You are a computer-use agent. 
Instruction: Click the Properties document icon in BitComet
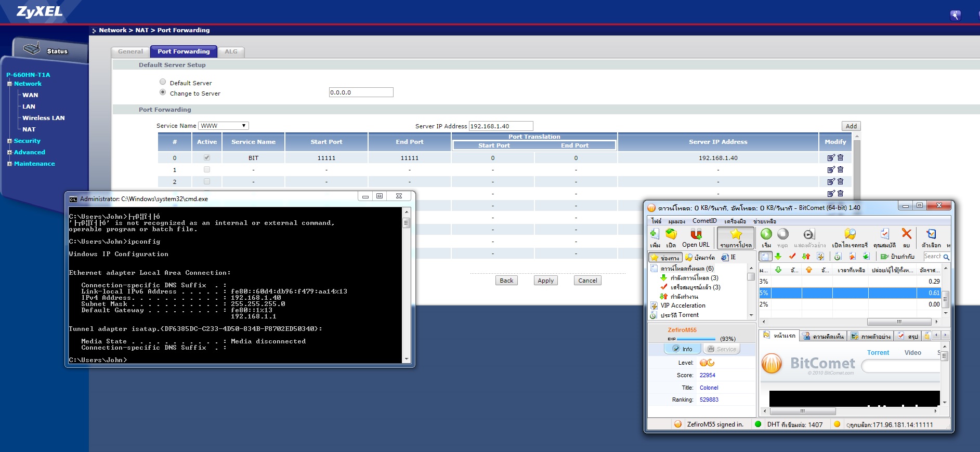click(885, 234)
